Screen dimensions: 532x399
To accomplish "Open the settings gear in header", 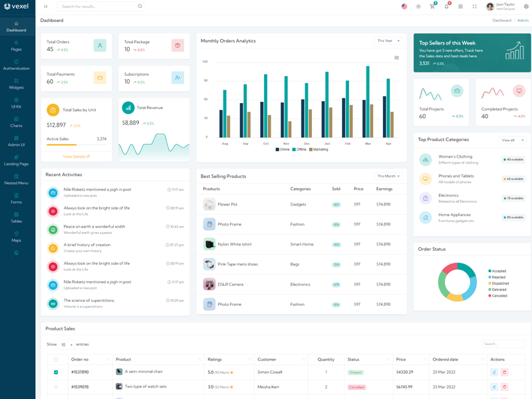I will tap(526, 7).
